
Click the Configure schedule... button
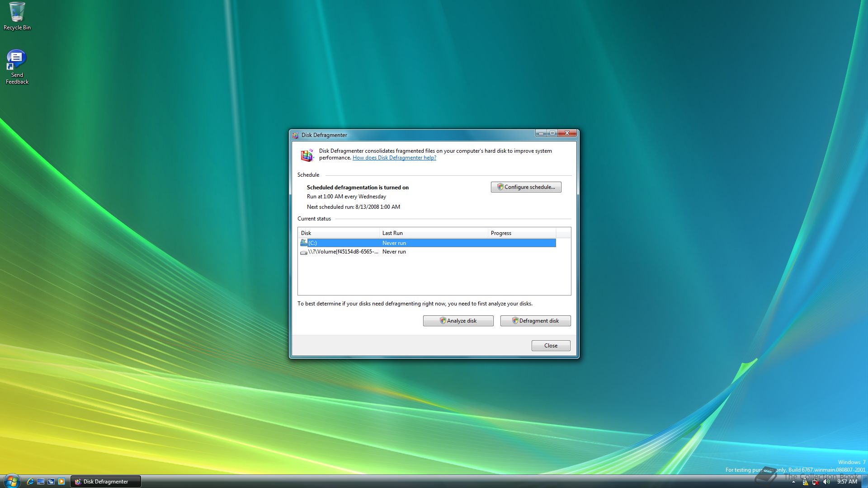[526, 187]
